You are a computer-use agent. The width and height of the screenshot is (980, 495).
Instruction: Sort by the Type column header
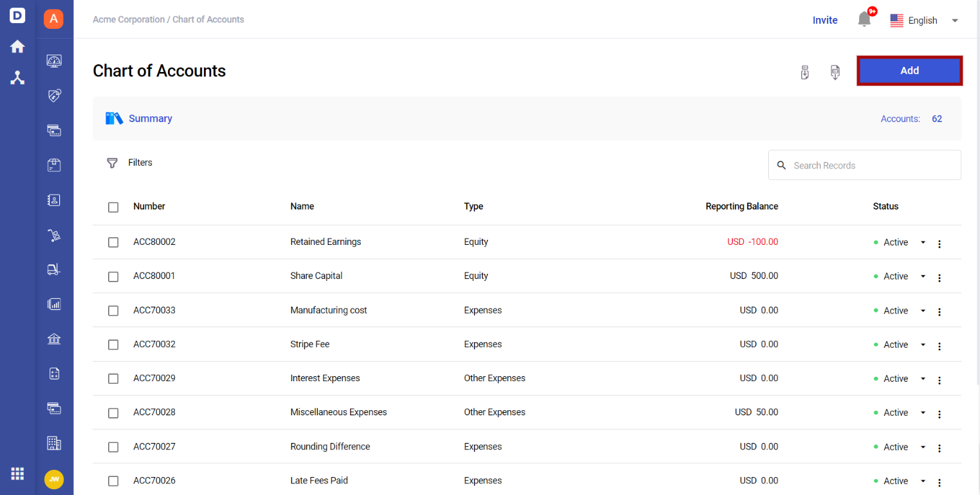tap(474, 206)
